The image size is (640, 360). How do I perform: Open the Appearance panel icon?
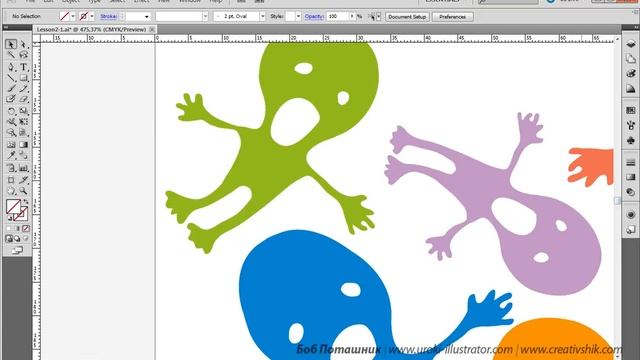631,214
